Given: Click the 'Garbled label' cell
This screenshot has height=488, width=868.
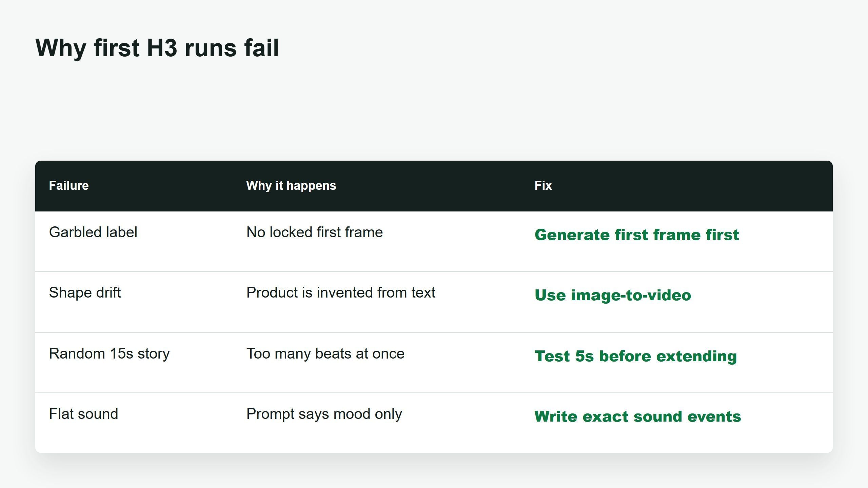Looking at the screenshot, I should [x=93, y=232].
